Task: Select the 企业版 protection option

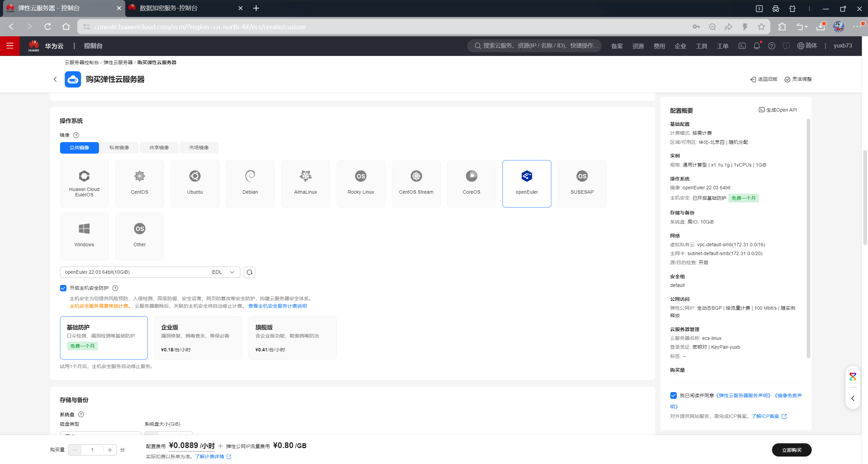Action: point(198,337)
